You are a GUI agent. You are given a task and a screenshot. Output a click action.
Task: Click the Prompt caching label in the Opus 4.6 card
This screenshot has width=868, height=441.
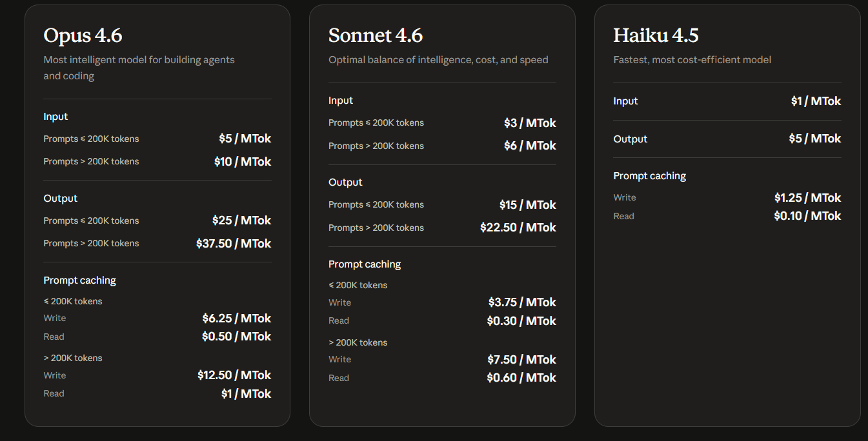pyautogui.click(x=79, y=280)
